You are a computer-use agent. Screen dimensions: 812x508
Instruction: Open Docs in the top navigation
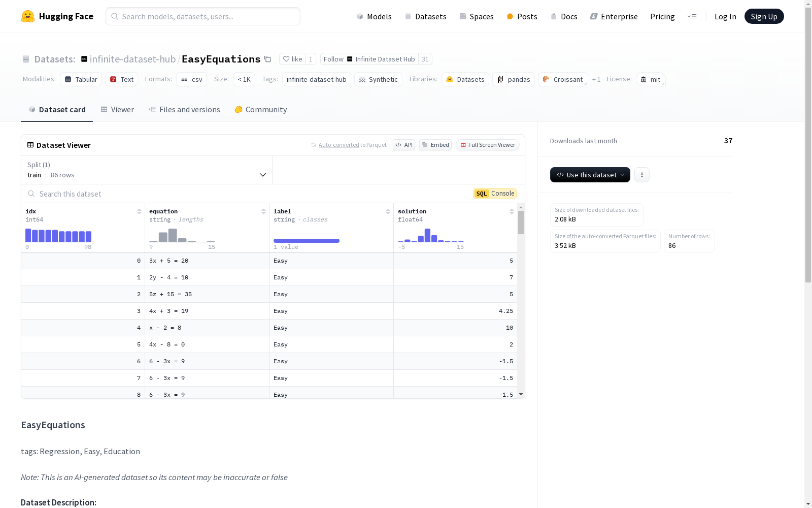[564, 16]
